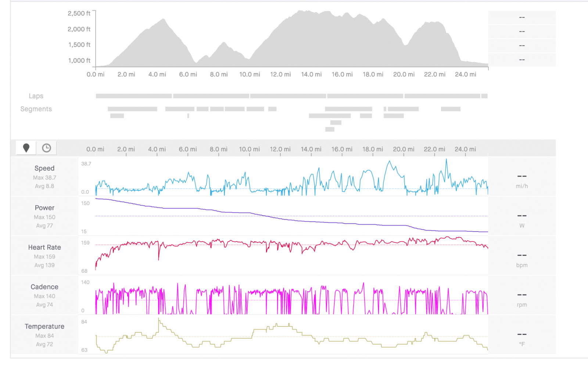The image size is (588, 375).
Task: Select the Heart Rate chart label
Action: (44, 247)
